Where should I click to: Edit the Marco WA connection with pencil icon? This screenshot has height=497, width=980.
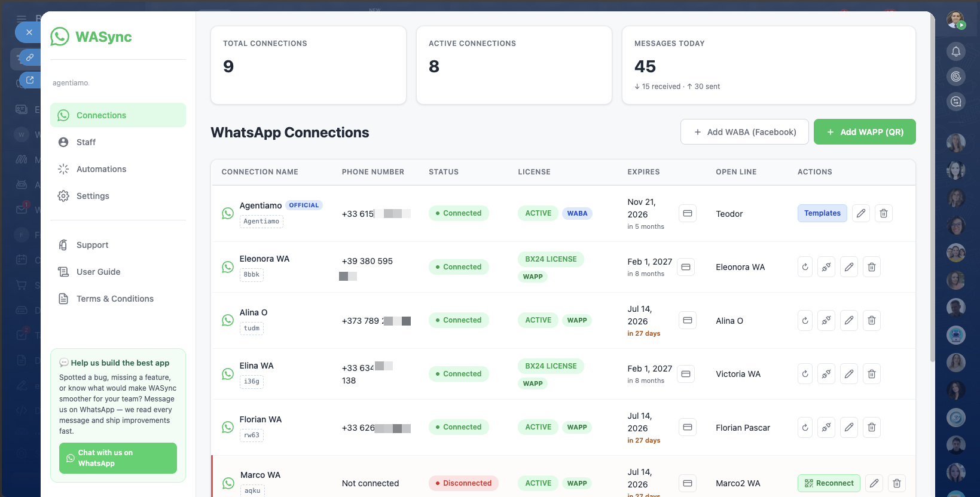click(874, 483)
